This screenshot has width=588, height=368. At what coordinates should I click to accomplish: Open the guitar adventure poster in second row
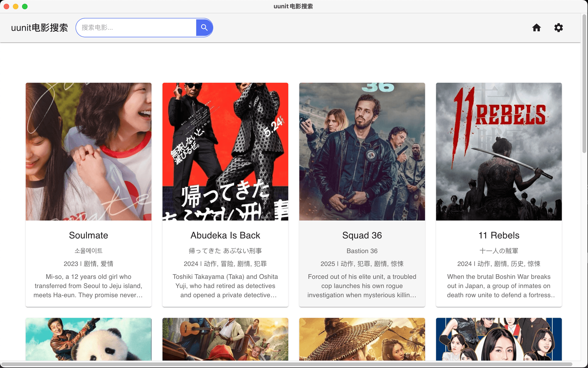click(225, 339)
